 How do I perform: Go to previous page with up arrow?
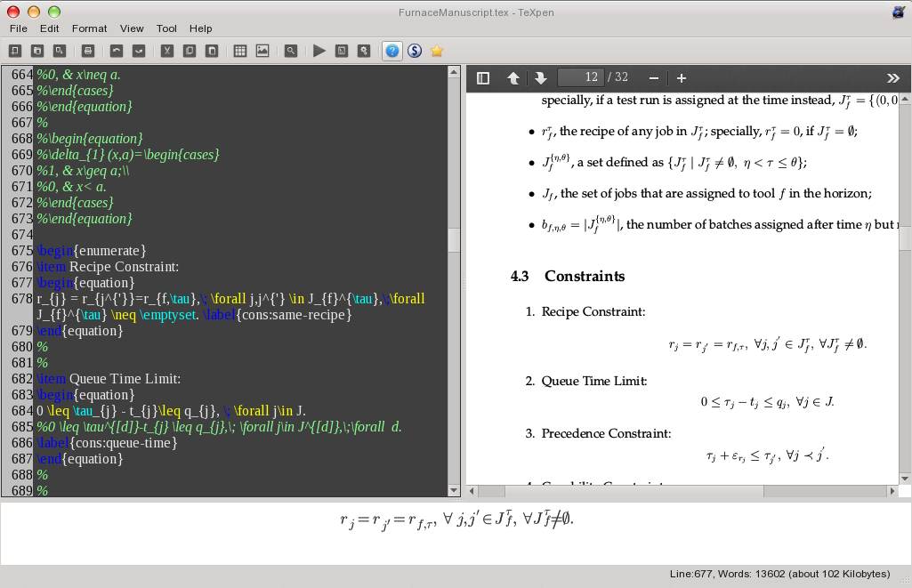tap(513, 77)
